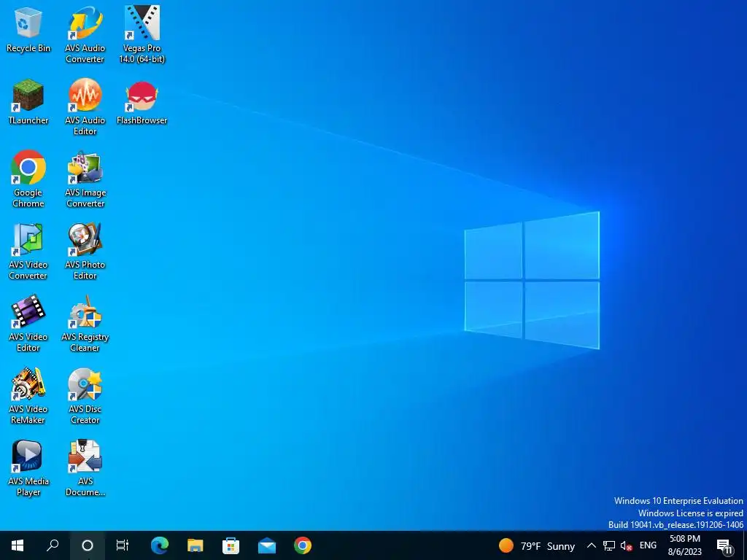
Task: Open the 79°F Sunny weather widget
Action: click(x=536, y=545)
